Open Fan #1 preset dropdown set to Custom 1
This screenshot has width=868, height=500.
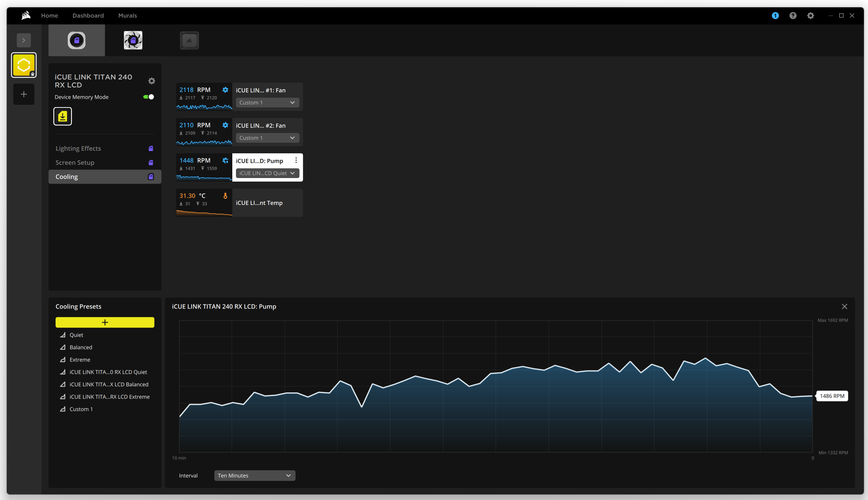[x=267, y=103]
